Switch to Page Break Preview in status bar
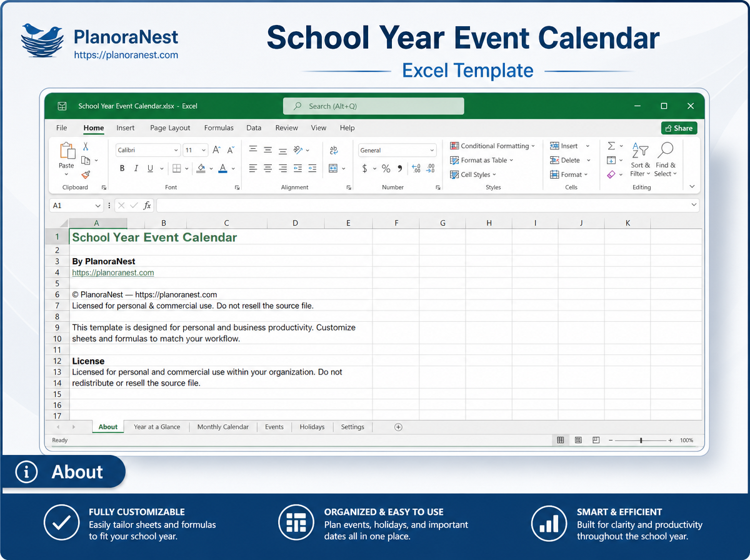The image size is (750, 560). pyautogui.click(x=596, y=441)
